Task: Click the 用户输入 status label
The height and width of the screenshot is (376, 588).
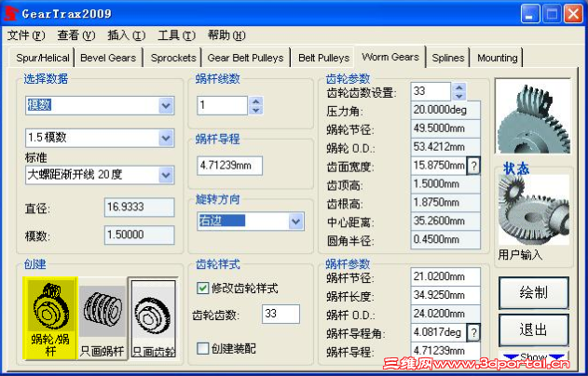Action: 520,255
